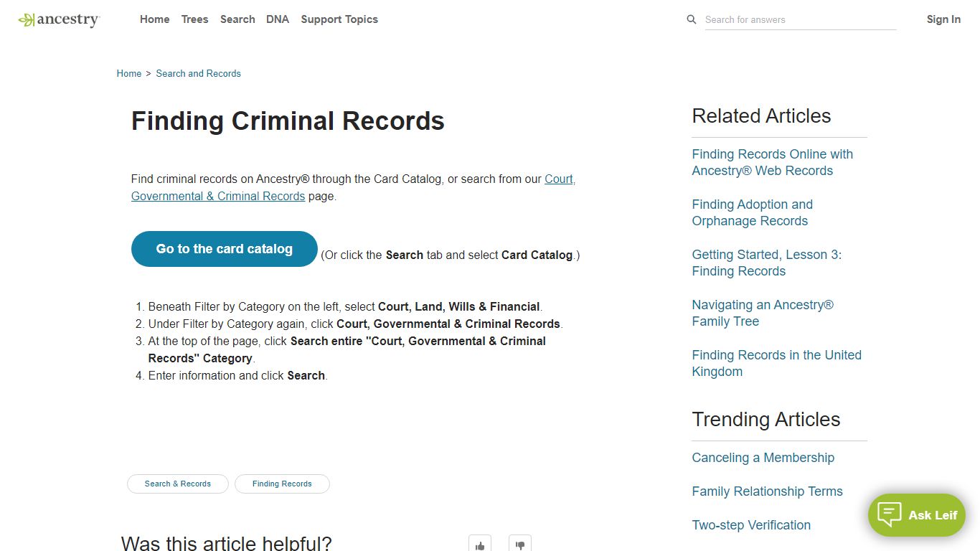Click the thumbs down not helpful icon
980x551 pixels.
pyautogui.click(x=520, y=545)
